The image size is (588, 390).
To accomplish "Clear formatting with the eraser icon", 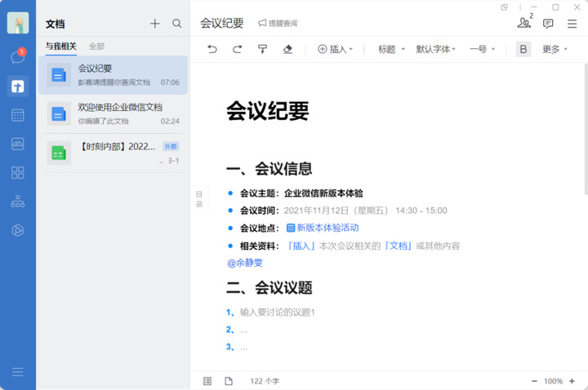I will [x=287, y=49].
